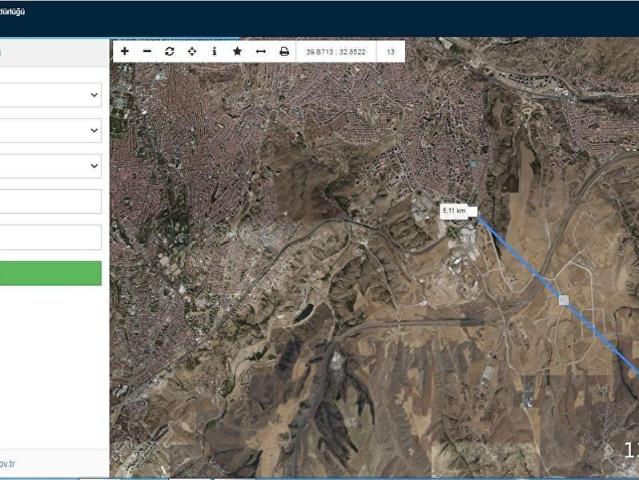Click the square midpoint handle on blue line
This screenshot has width=639, height=480.
(563, 299)
